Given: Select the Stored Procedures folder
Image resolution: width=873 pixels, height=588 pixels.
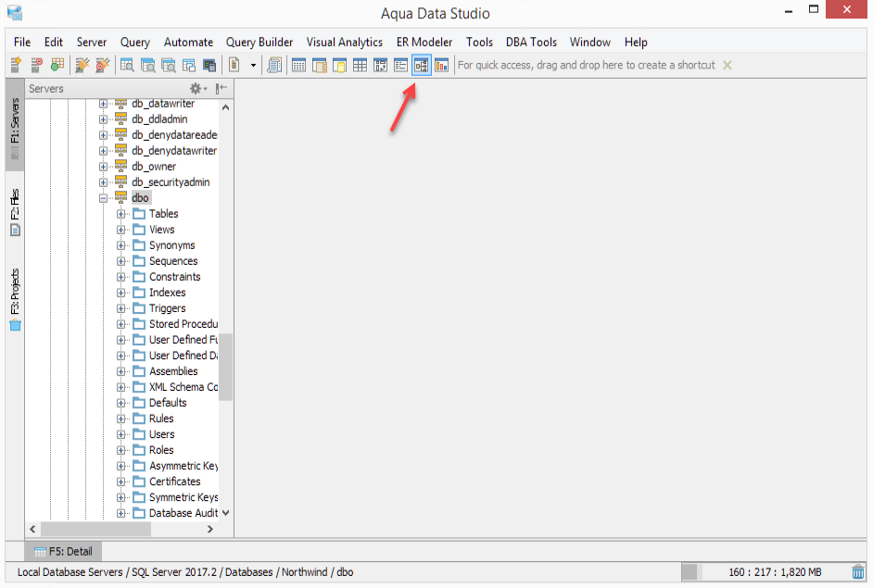Looking at the screenshot, I should (x=183, y=324).
